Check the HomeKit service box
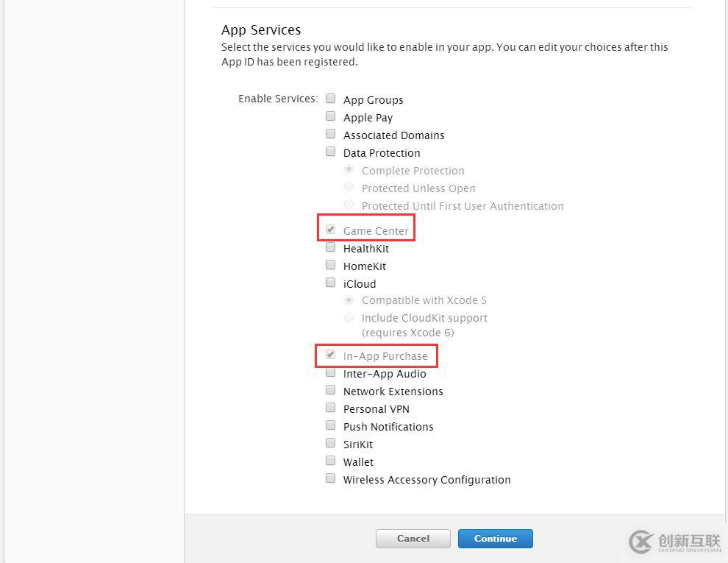 pos(331,265)
